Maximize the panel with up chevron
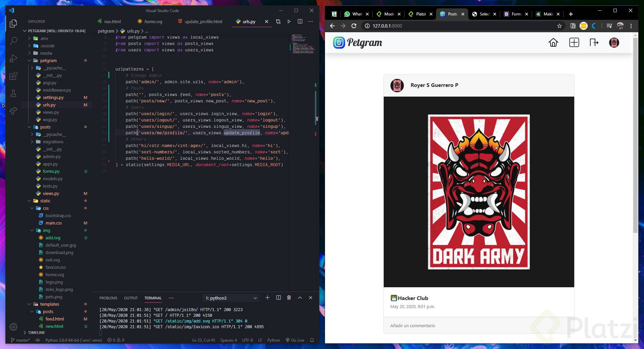The image size is (644, 349). 300,298
